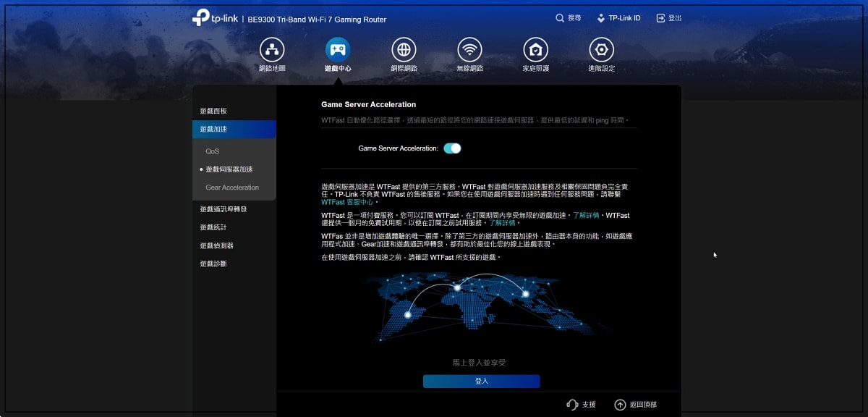This screenshot has width=868, height=417.
Task: Click the logout icon
Action: click(x=660, y=18)
